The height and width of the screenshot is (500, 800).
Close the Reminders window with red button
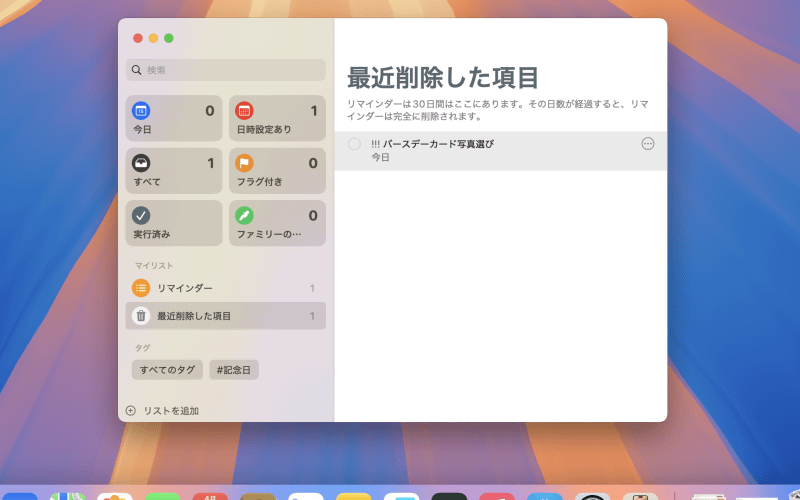tap(138, 38)
